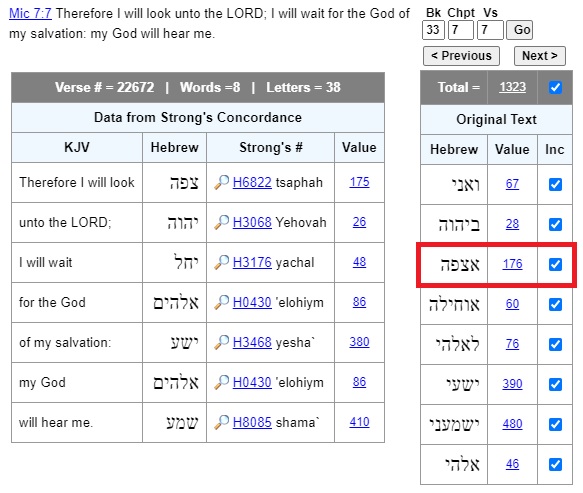Uncheck the Inc box for value 46

pos(555,464)
